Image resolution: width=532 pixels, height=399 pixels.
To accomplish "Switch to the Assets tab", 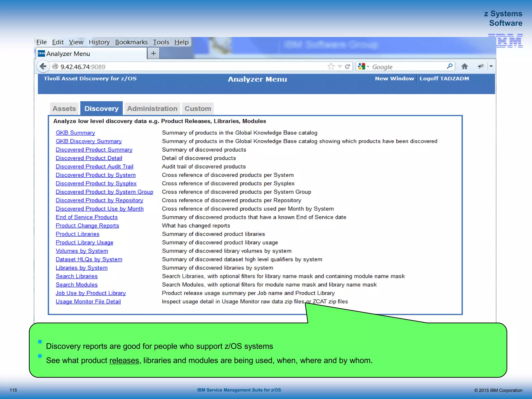I will coord(64,109).
